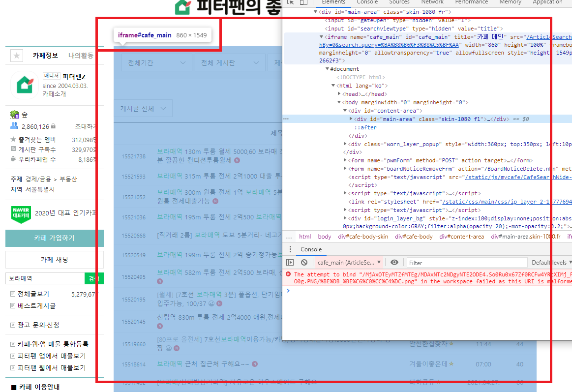Switch to the Console tab at top
The width and height of the screenshot is (572, 392).
pos(367,2)
